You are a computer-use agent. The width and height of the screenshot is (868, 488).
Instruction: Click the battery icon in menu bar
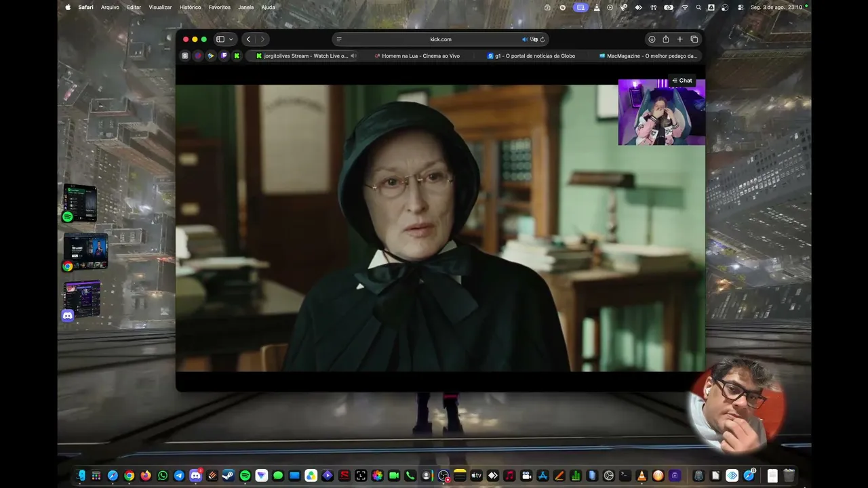click(669, 7)
